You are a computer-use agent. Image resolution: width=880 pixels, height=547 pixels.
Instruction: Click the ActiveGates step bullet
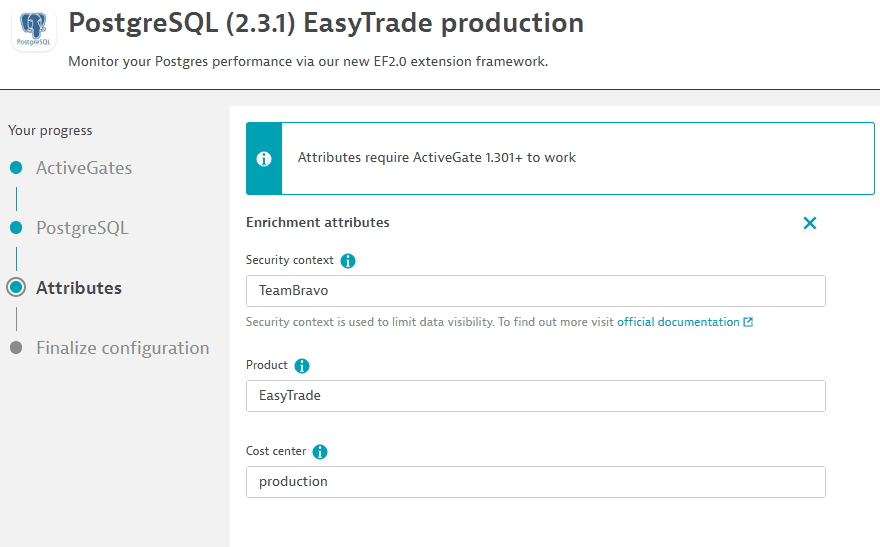coord(16,167)
